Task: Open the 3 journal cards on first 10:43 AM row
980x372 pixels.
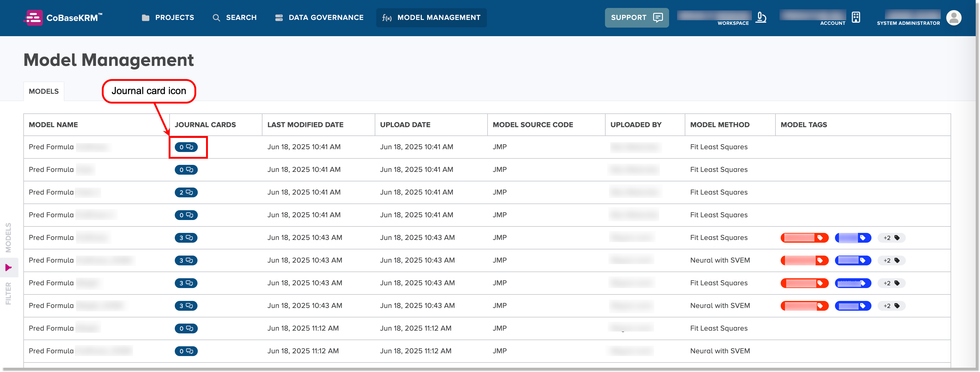Action: click(186, 238)
